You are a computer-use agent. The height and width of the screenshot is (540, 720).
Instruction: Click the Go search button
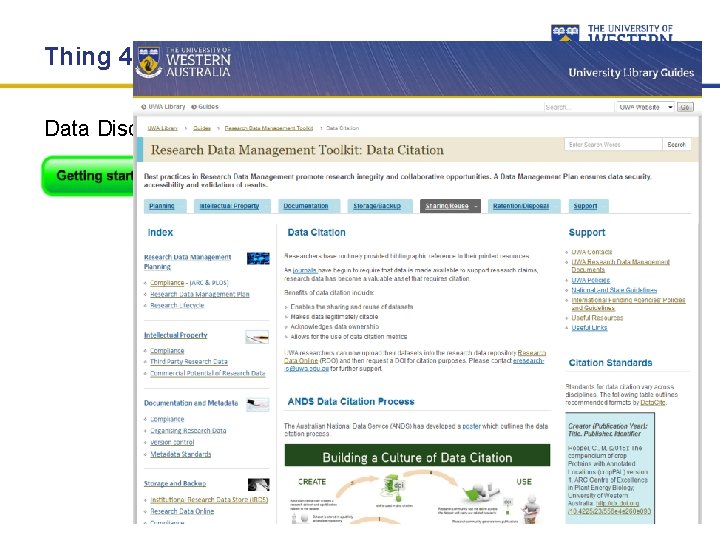(685, 107)
